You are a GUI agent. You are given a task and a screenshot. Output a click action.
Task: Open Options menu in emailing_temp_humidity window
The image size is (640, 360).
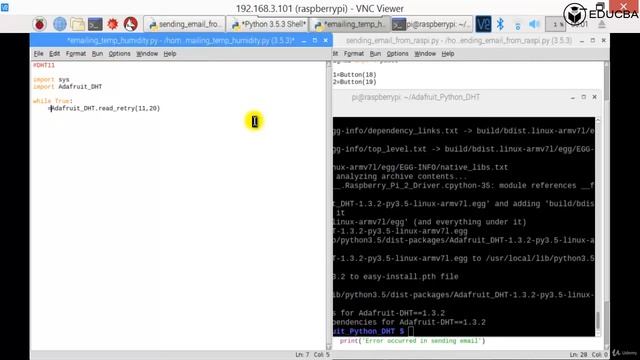119,53
